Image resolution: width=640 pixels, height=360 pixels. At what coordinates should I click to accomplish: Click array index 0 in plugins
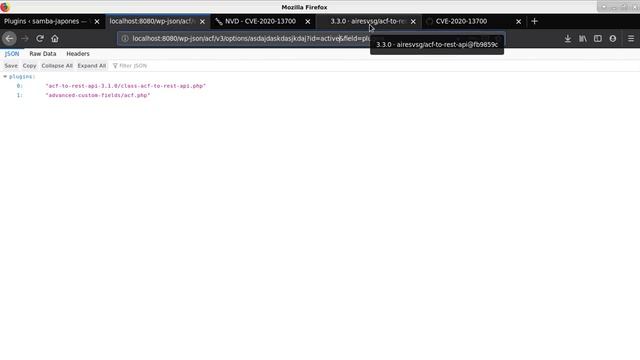(20, 86)
